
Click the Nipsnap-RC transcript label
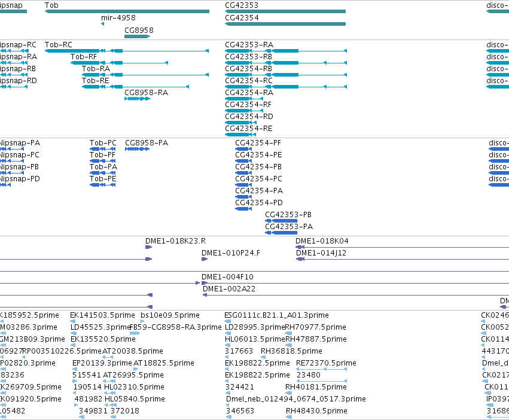[x=18, y=45]
